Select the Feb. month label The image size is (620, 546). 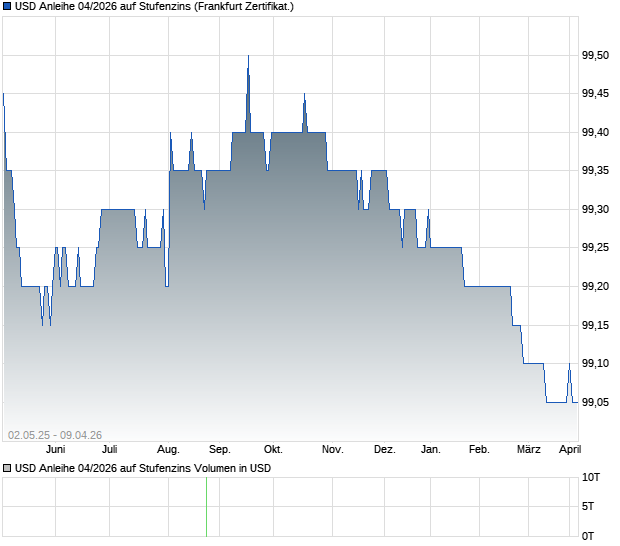tap(479, 450)
